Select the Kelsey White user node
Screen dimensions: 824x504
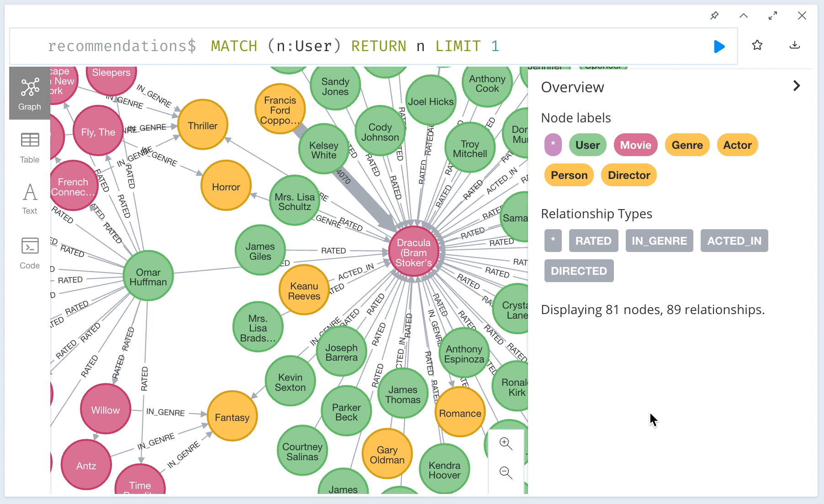(x=324, y=149)
